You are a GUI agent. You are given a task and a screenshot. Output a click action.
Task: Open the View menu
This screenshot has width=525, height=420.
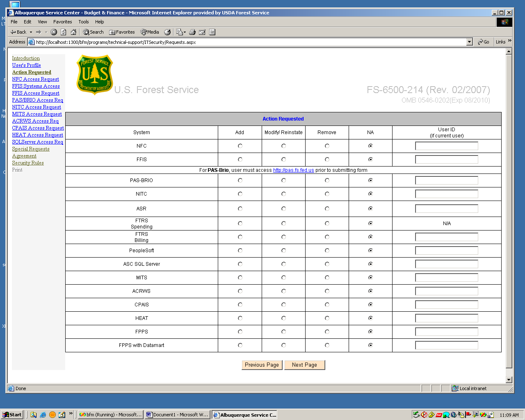tap(42, 22)
